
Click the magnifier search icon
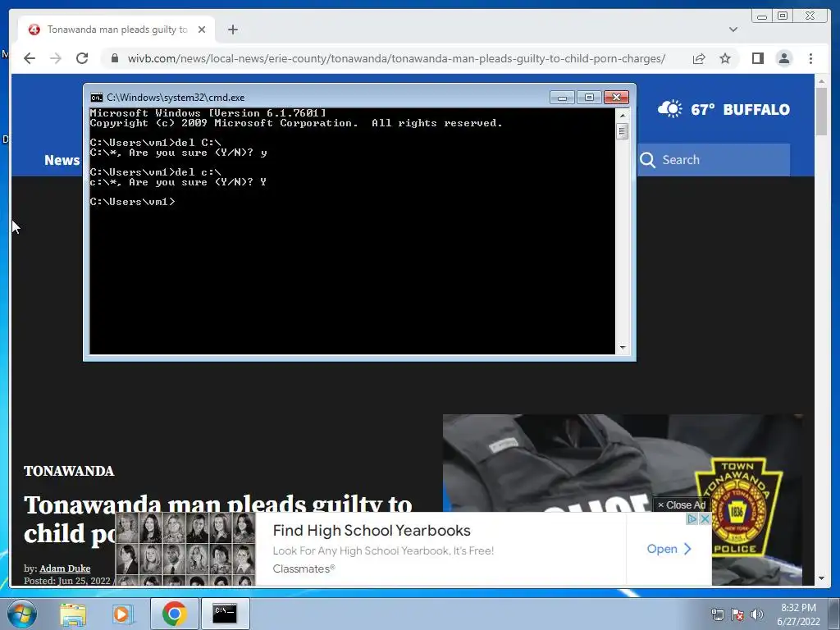click(647, 160)
